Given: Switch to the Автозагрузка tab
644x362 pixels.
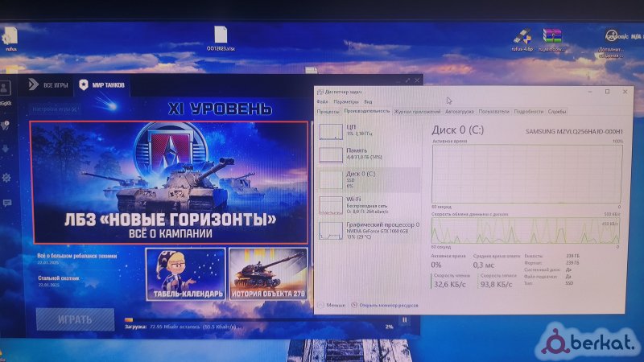Looking at the screenshot, I should point(459,111).
